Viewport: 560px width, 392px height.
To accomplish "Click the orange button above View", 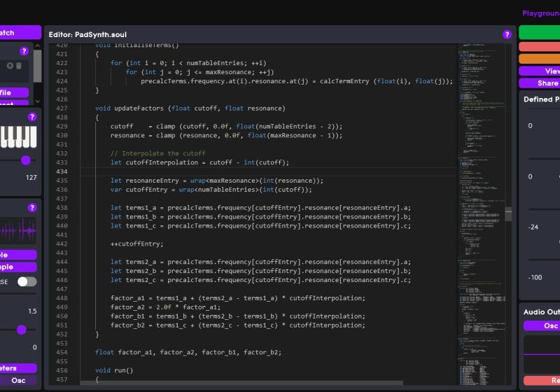I will point(539,59).
